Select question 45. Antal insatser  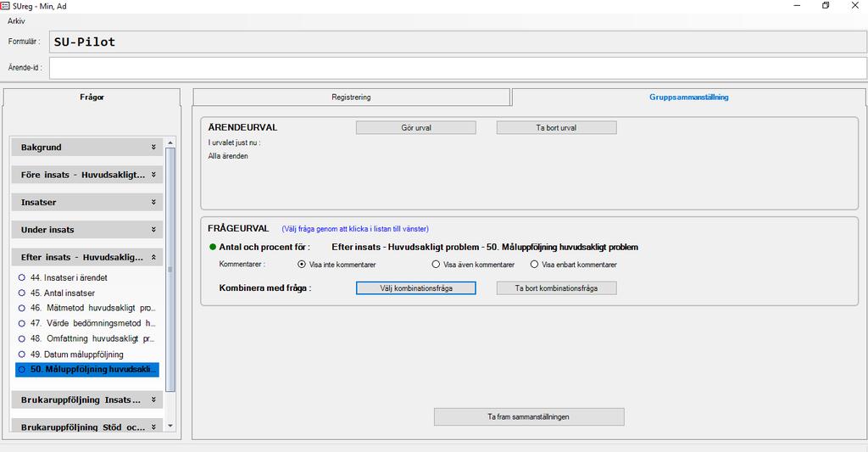(87, 293)
